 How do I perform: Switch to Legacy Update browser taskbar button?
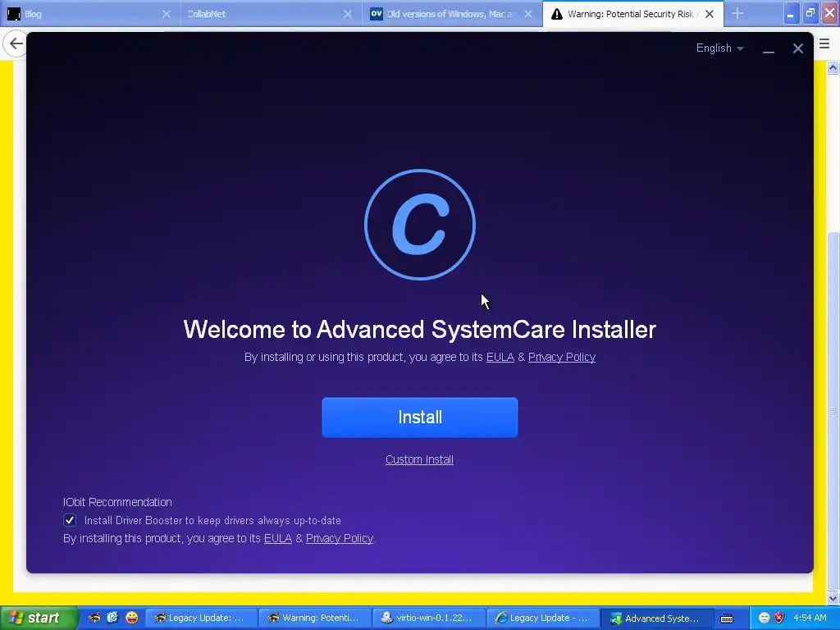201,618
